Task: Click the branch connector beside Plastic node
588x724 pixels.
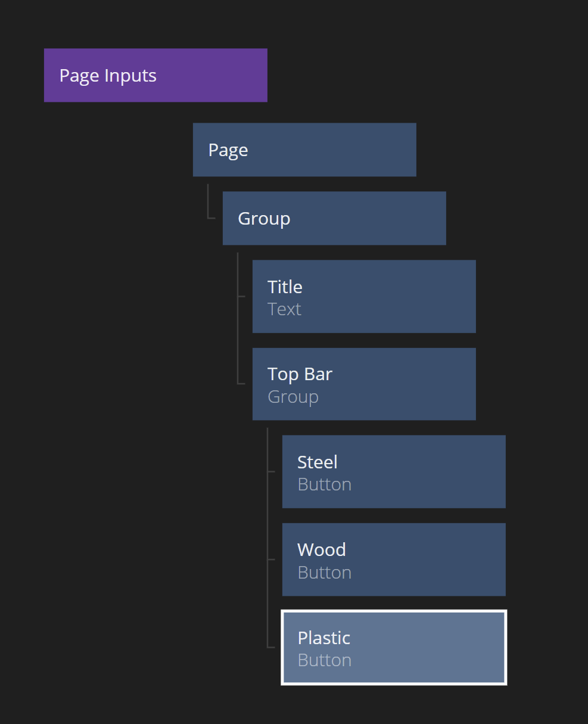Action: pyautogui.click(x=271, y=647)
